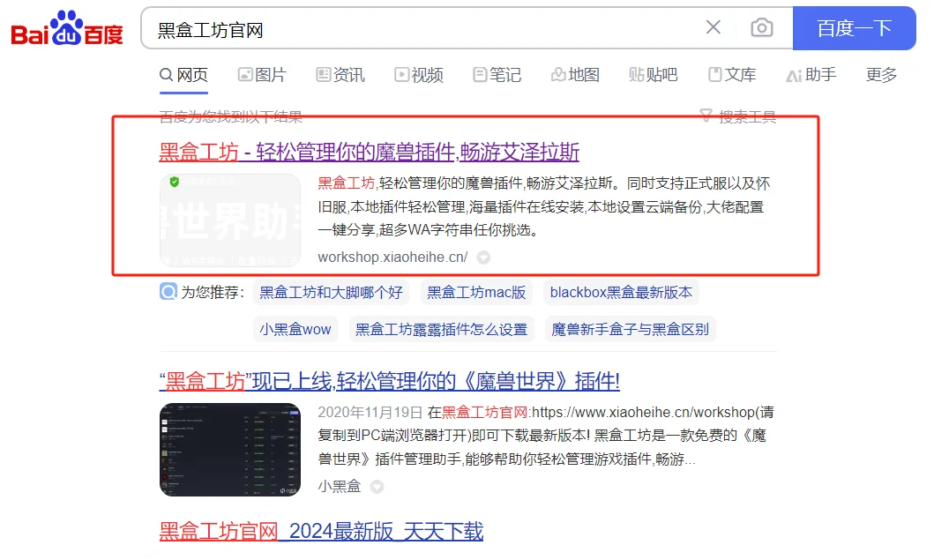Click the dark screenshot thumbnail of second result
934x560 pixels.
coord(230,450)
